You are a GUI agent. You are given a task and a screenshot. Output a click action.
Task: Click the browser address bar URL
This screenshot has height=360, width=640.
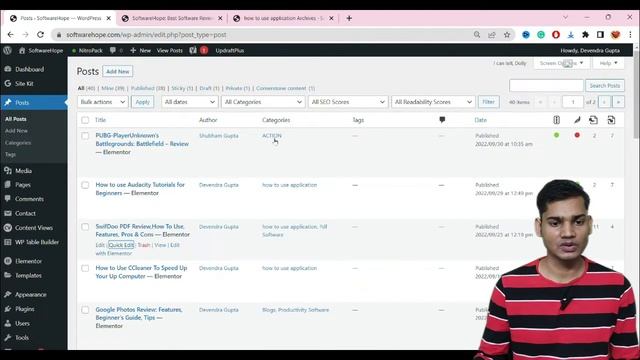(x=146, y=35)
